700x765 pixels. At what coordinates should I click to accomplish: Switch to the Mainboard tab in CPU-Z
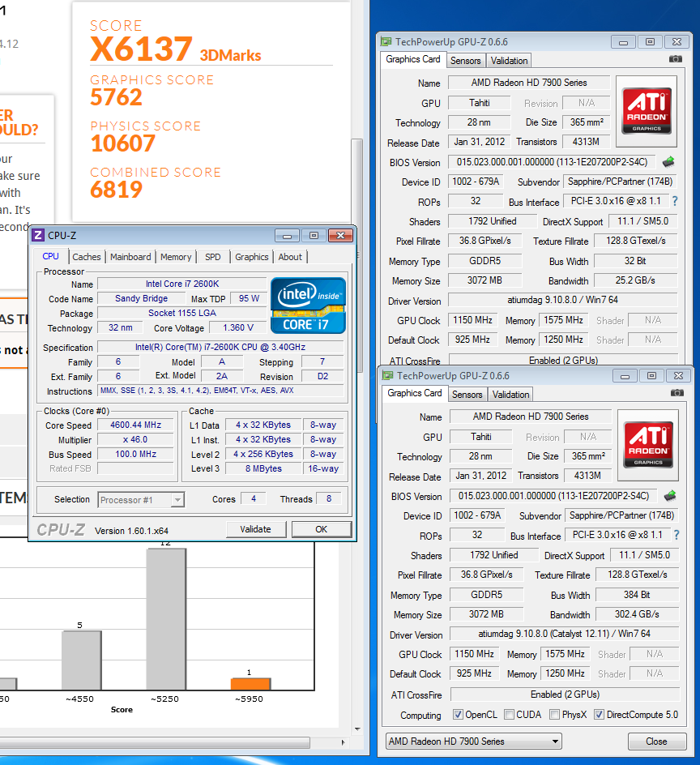pyautogui.click(x=130, y=257)
